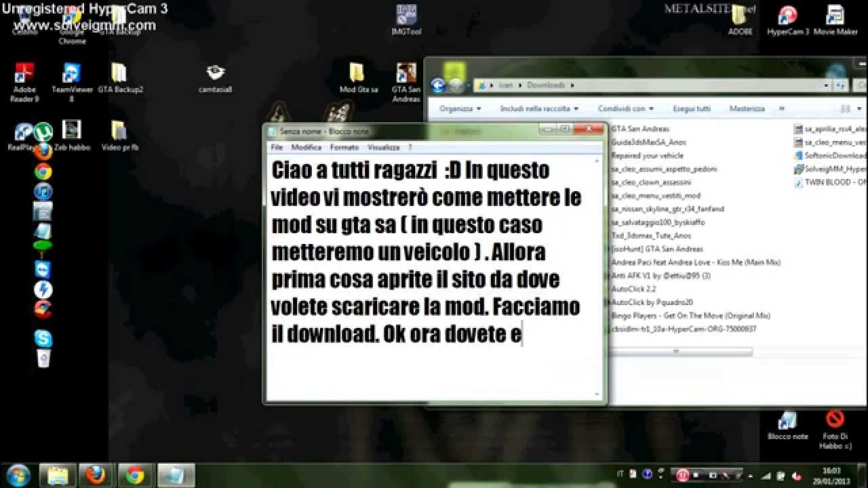Screen dimensions: 868x488
Task: Click the Downloads segment in address bar
Action: [x=546, y=85]
